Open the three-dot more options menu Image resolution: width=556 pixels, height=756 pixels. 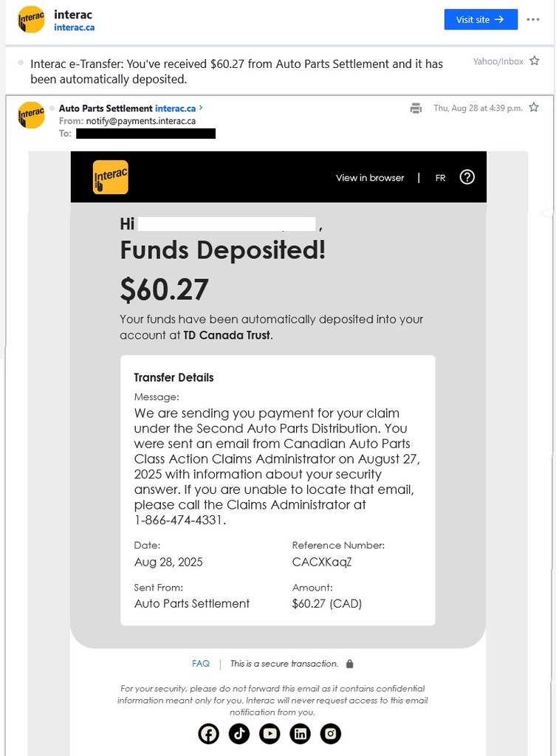[x=533, y=19]
